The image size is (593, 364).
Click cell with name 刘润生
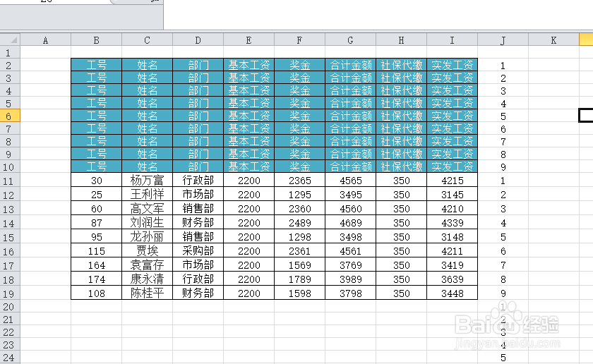(x=147, y=223)
